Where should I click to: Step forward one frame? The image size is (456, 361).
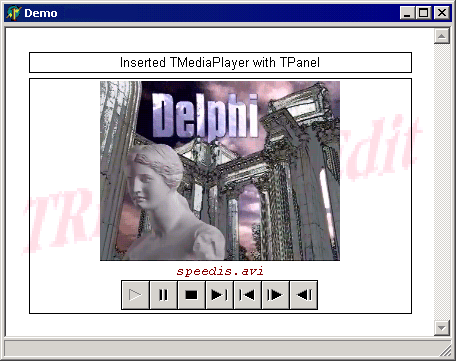(275, 295)
